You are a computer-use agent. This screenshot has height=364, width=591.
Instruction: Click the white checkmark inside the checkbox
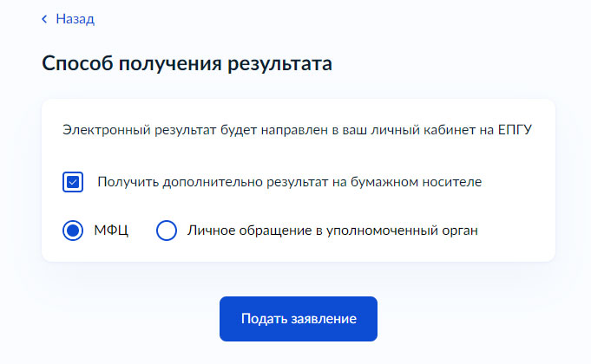click(x=73, y=182)
